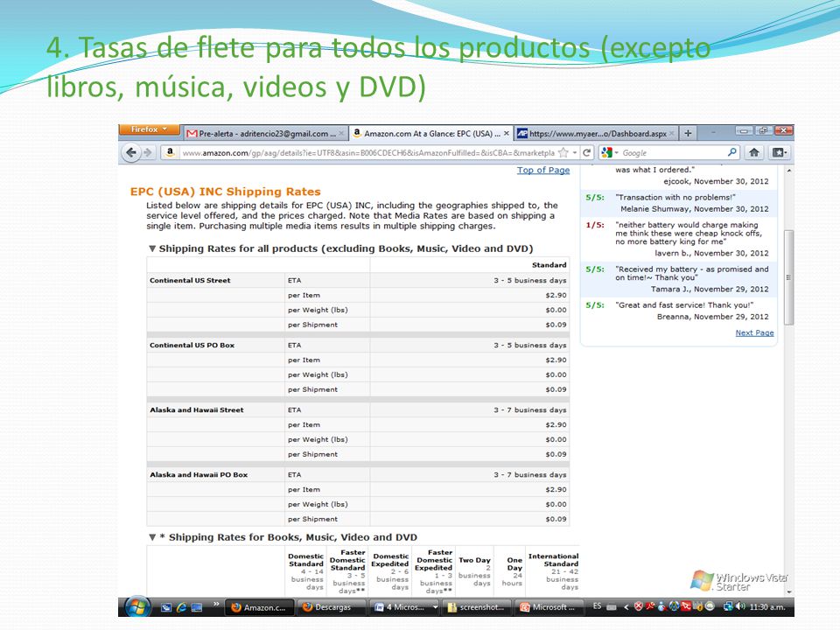Screen dimensions: 840x630
Task: Open the orange Firefox menu button
Action: point(149,129)
